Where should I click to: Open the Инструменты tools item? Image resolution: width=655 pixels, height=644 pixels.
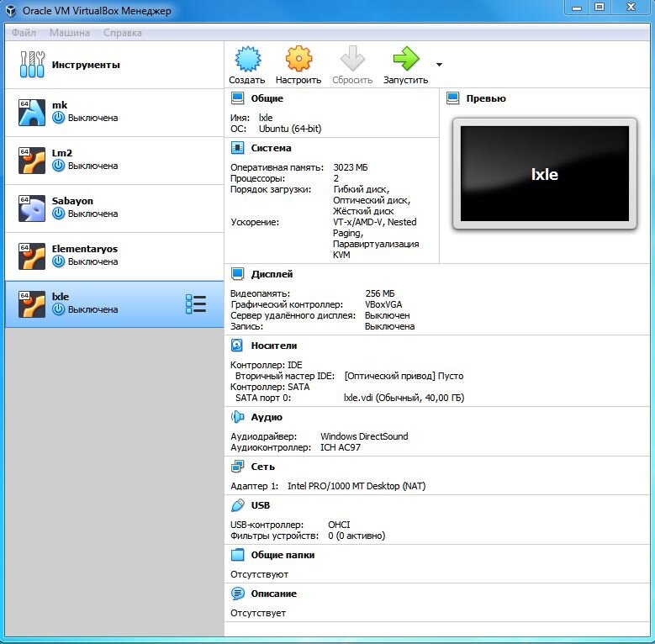[114, 65]
